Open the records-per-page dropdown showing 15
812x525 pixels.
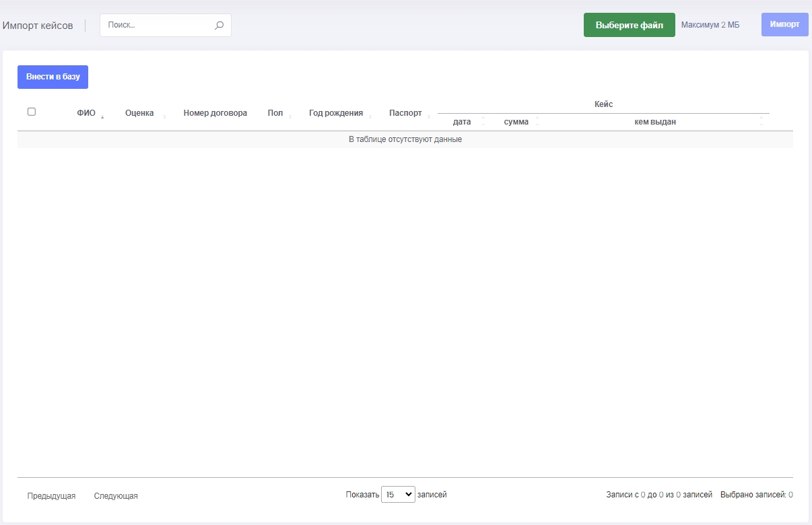tap(398, 495)
